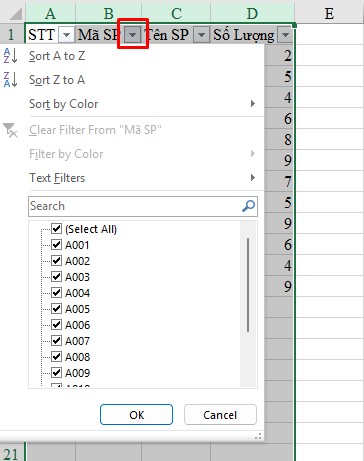364x461 pixels.
Task: Click the A009 list label
Action: tap(77, 373)
